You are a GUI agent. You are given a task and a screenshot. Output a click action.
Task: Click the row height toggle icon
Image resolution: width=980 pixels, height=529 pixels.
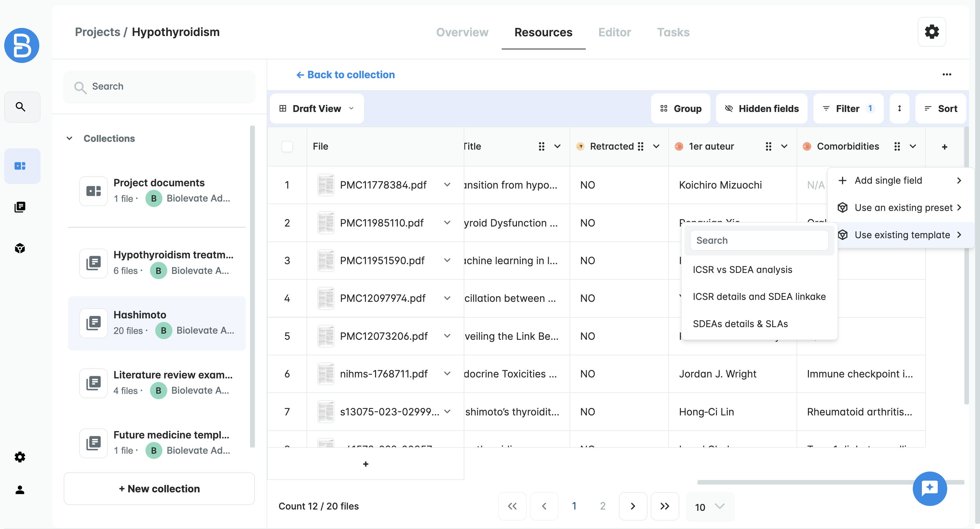[x=899, y=109]
